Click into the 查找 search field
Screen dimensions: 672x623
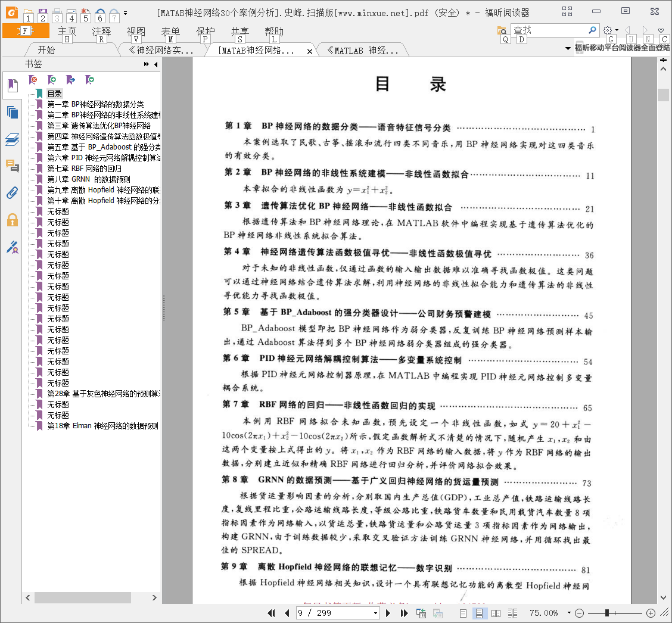coord(549,30)
